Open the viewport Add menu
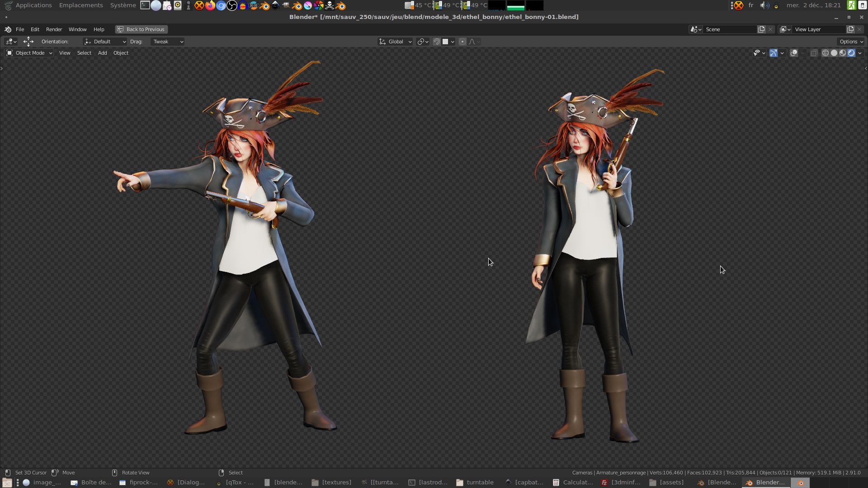 [x=103, y=53]
